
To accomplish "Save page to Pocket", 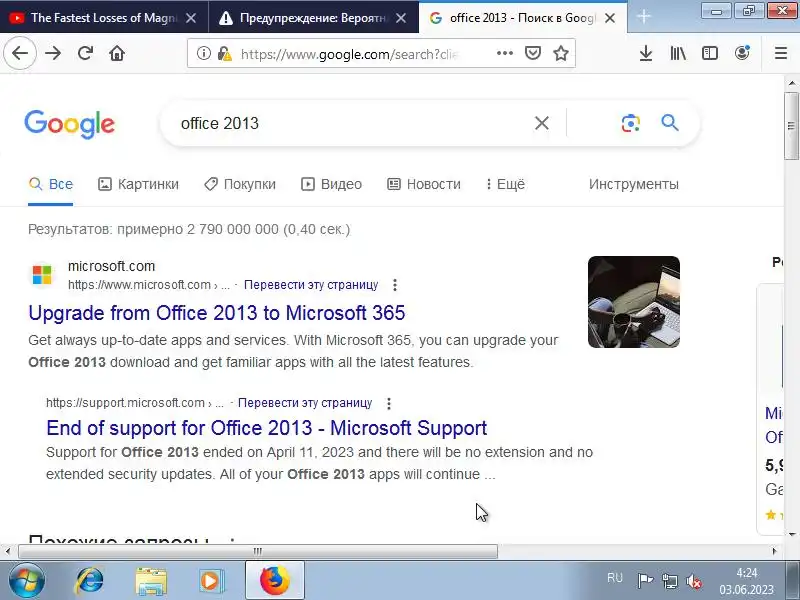I will click(533, 53).
